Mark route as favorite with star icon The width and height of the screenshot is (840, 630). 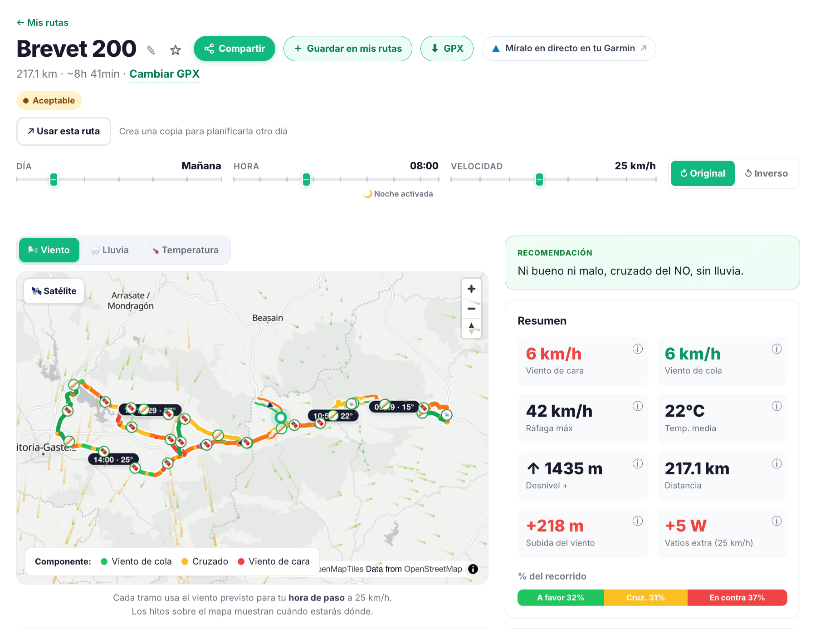(175, 50)
